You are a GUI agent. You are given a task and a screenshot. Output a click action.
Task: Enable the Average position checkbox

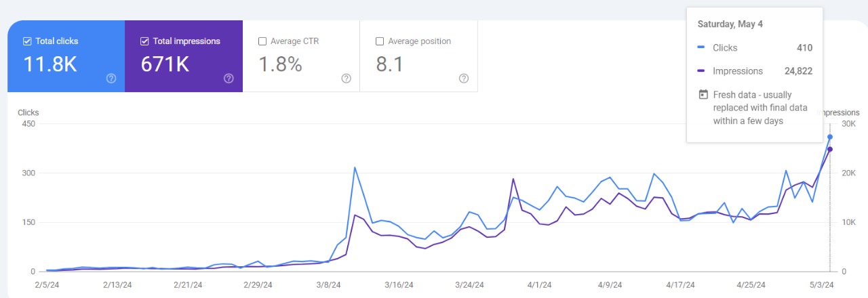pos(380,41)
